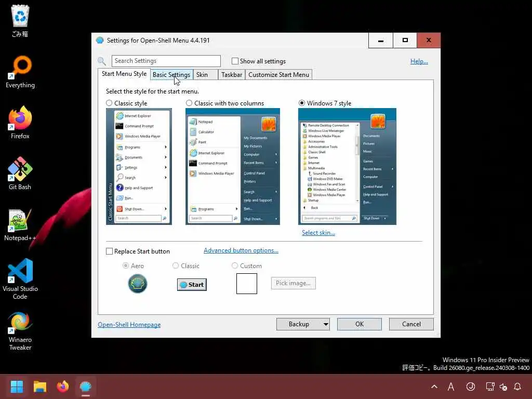Click the IME input mode A indicator
Screen dimensions: 532x399
coord(451,387)
